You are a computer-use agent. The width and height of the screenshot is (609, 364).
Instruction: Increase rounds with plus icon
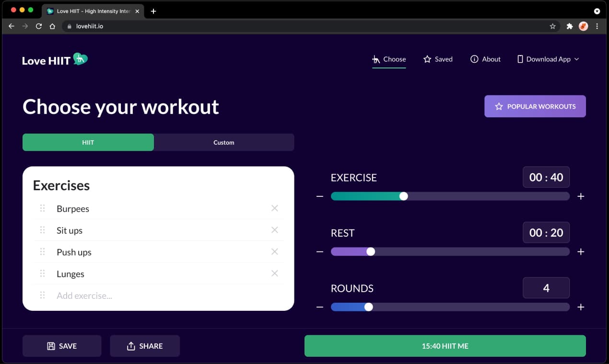coord(581,307)
